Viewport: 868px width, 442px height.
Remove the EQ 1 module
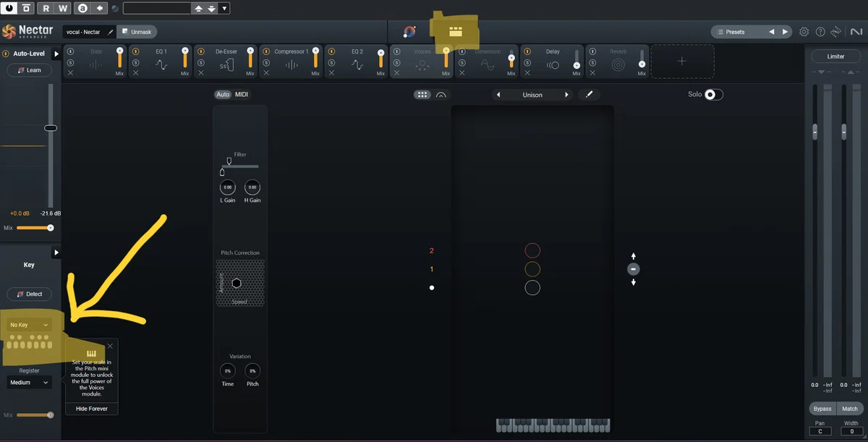[135, 73]
